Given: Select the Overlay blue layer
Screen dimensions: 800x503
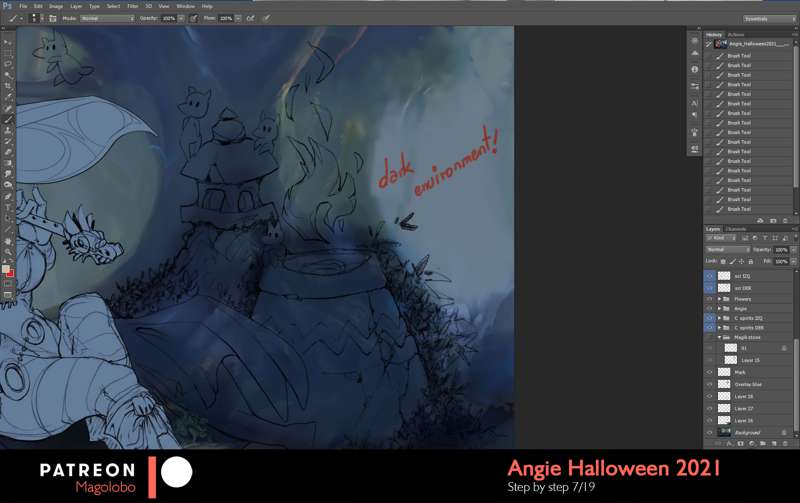Looking at the screenshot, I should (x=750, y=384).
